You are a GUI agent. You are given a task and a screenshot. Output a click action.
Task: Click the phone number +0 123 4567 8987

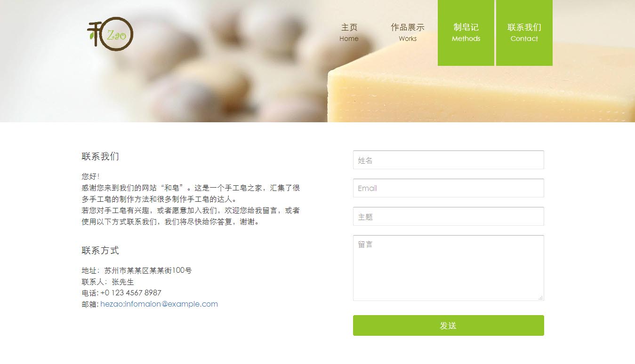[x=131, y=293]
